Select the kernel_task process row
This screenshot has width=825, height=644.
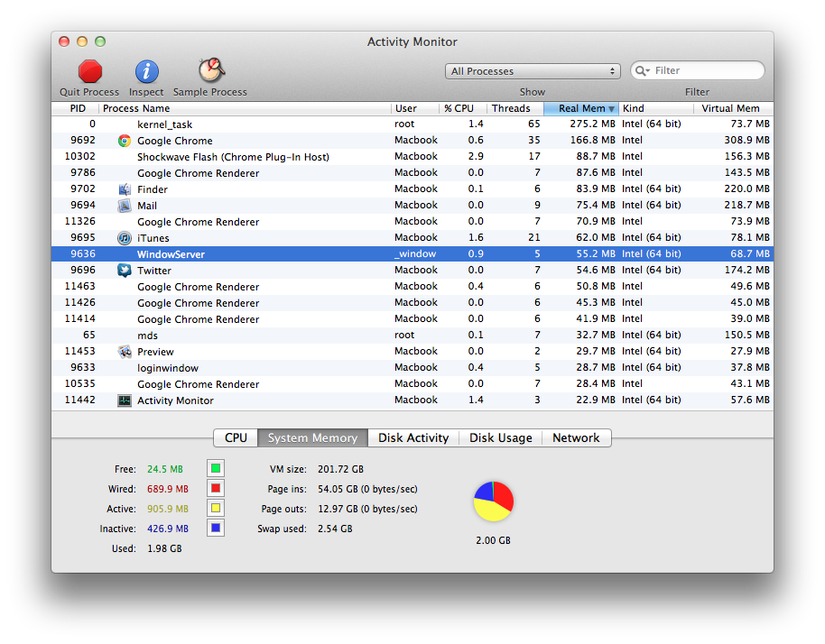click(412, 124)
